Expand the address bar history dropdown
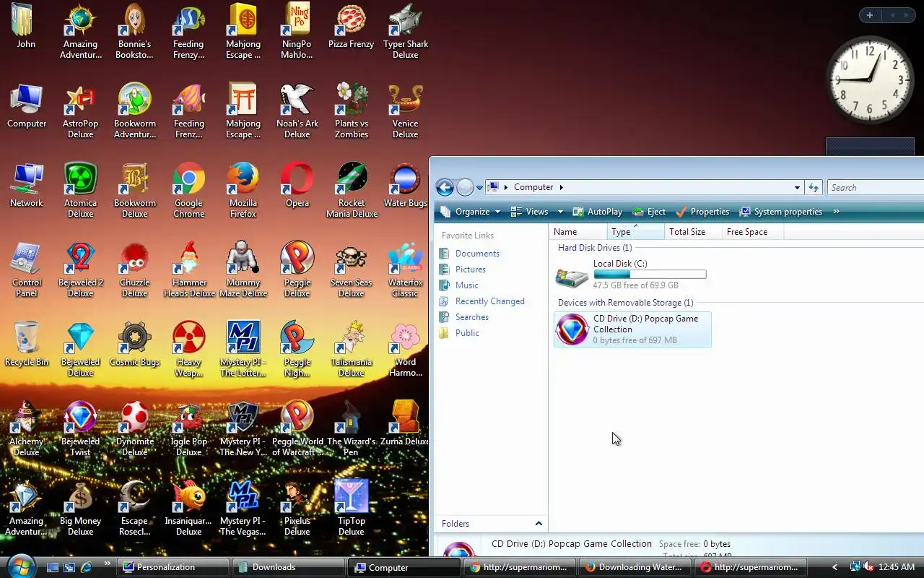924x578 pixels. (797, 188)
